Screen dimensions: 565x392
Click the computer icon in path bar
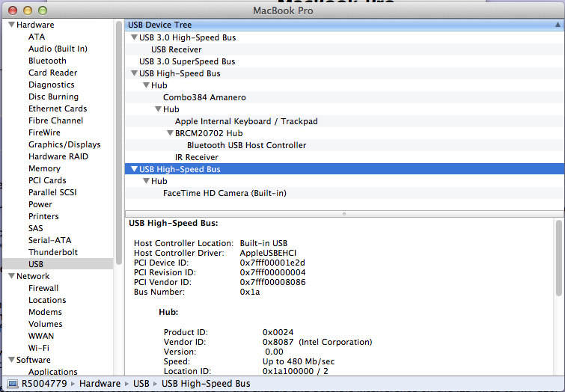click(13, 384)
